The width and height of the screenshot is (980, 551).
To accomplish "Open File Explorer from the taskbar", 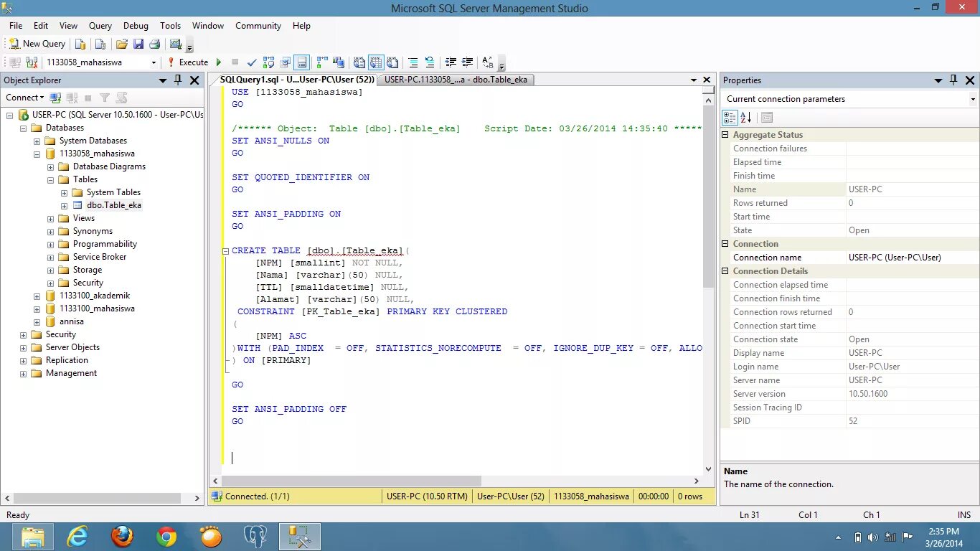I will [x=32, y=536].
